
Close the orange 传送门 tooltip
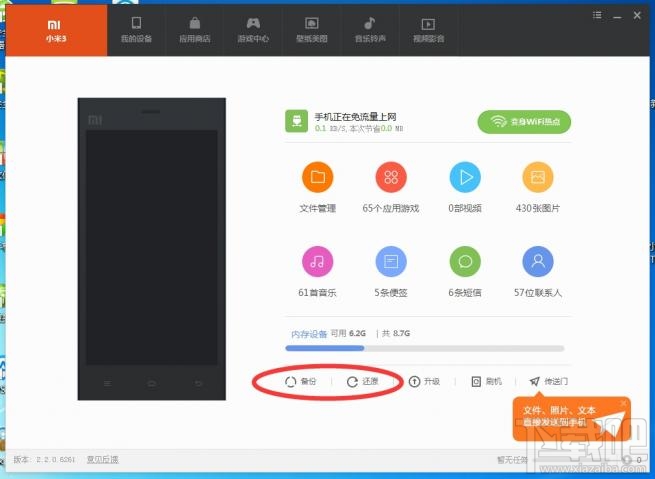pyautogui.click(x=624, y=403)
